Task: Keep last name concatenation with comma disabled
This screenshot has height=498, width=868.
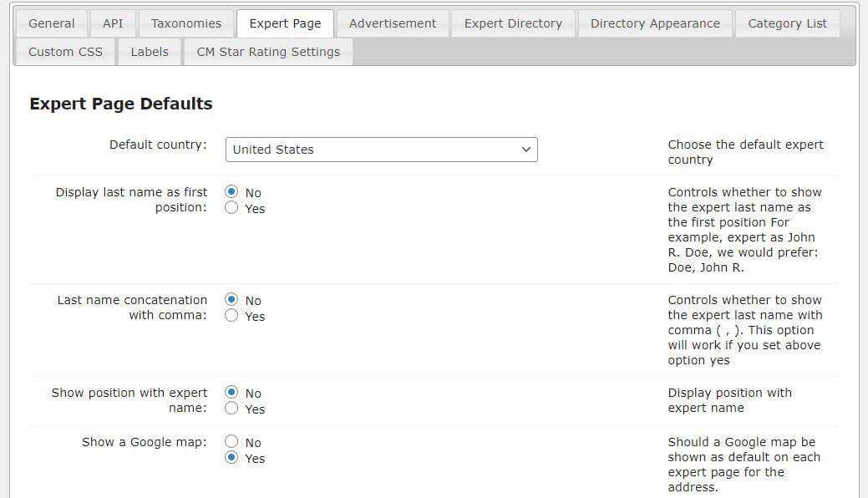Action: click(231, 300)
